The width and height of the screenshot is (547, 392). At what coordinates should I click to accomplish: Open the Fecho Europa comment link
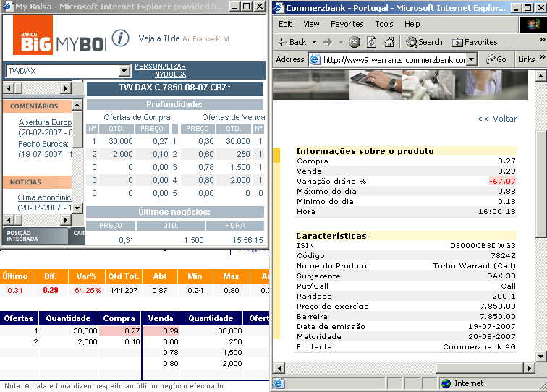click(43, 144)
